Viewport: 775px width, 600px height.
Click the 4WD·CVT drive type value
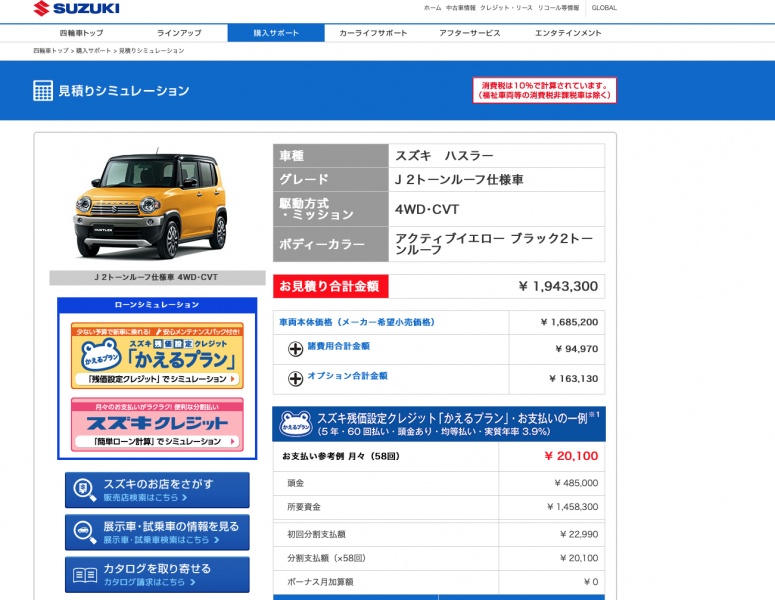click(x=427, y=210)
